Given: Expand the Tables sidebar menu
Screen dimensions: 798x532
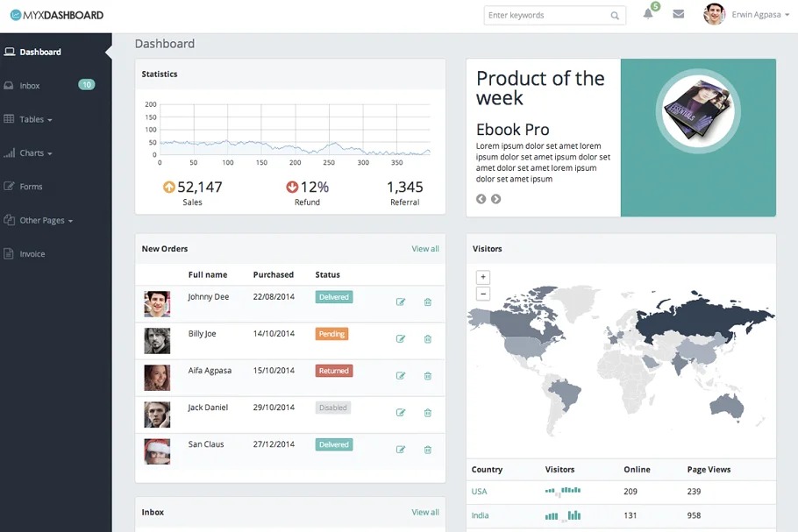Looking at the screenshot, I should click(x=36, y=119).
